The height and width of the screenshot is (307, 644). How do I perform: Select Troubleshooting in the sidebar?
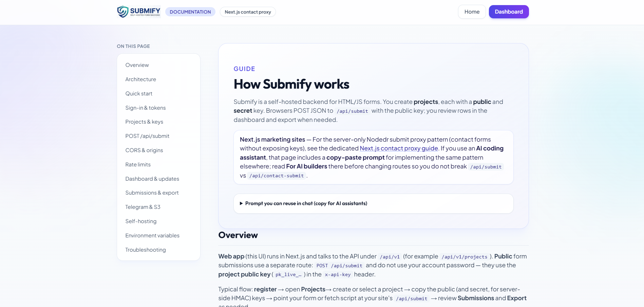click(145, 250)
